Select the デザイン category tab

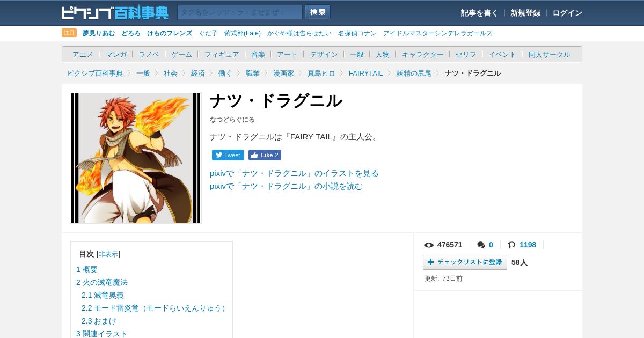coord(324,54)
